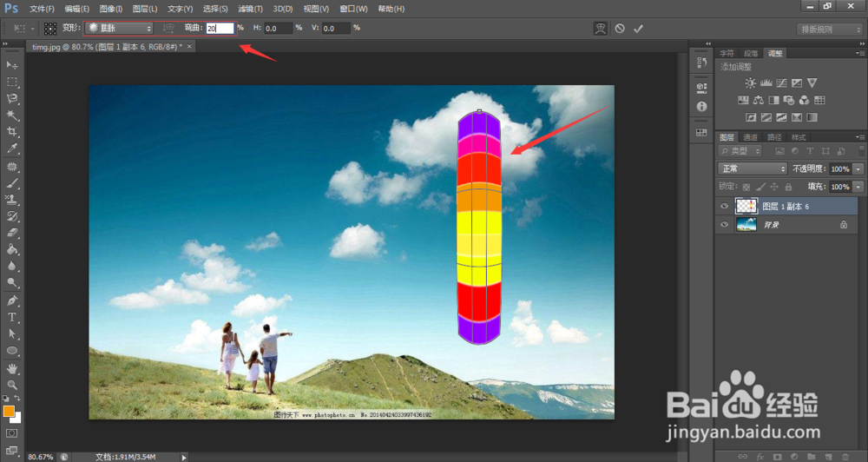Switch to the 字符 tab

tap(727, 53)
